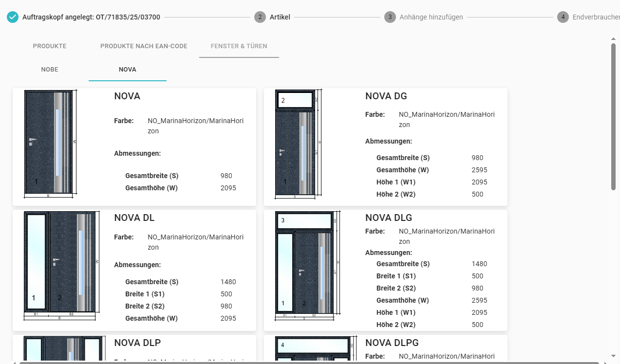620x364 pixels.
Task: Click the scroll down arrow
Action: pyautogui.click(x=613, y=356)
